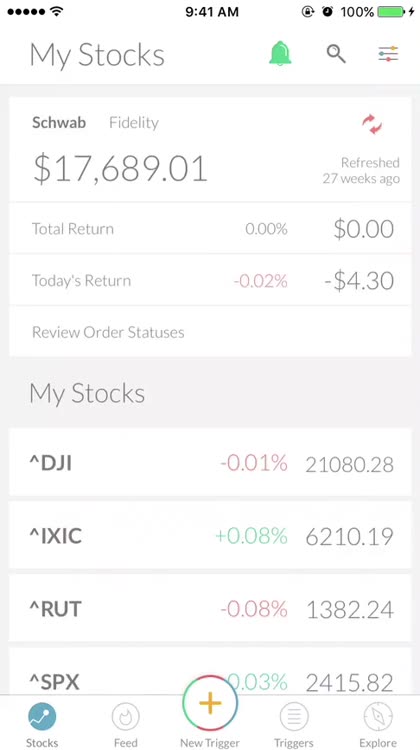Refresh account with the red arrows icon
420x750 pixels.
(x=372, y=124)
